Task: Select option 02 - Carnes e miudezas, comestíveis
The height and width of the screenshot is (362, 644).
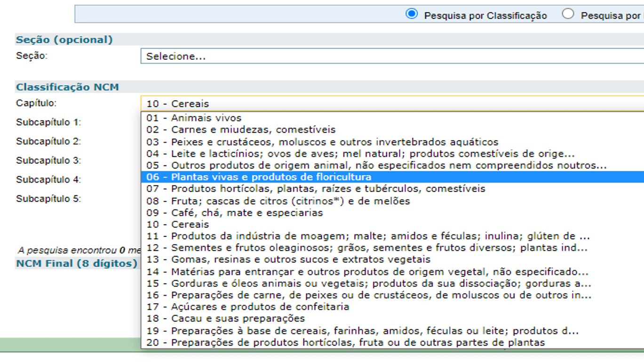Action: tap(282, 129)
